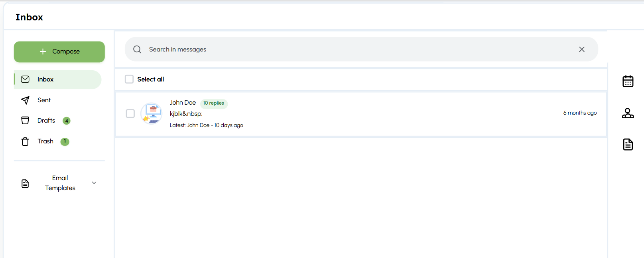Tick the Select all checkbox
This screenshot has width=644, height=258.
click(x=129, y=79)
